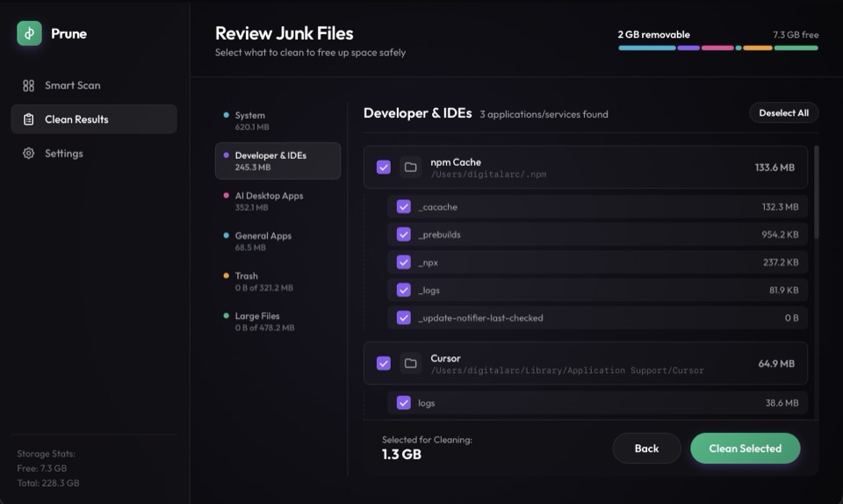Select the Large Files category
843x504 pixels.
pos(278,321)
